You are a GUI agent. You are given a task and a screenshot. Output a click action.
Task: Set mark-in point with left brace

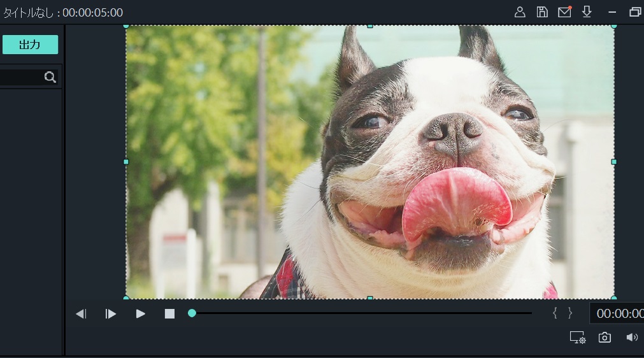[555, 313]
